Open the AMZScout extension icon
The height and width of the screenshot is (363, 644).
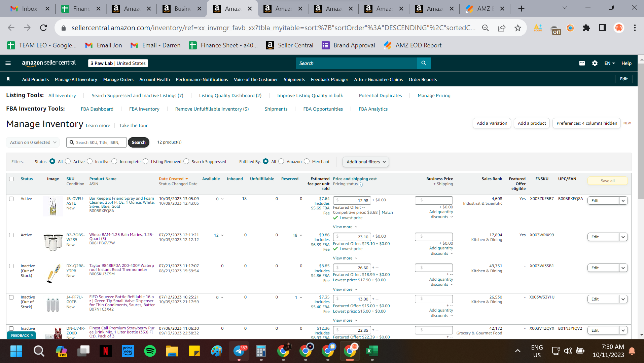click(538, 28)
